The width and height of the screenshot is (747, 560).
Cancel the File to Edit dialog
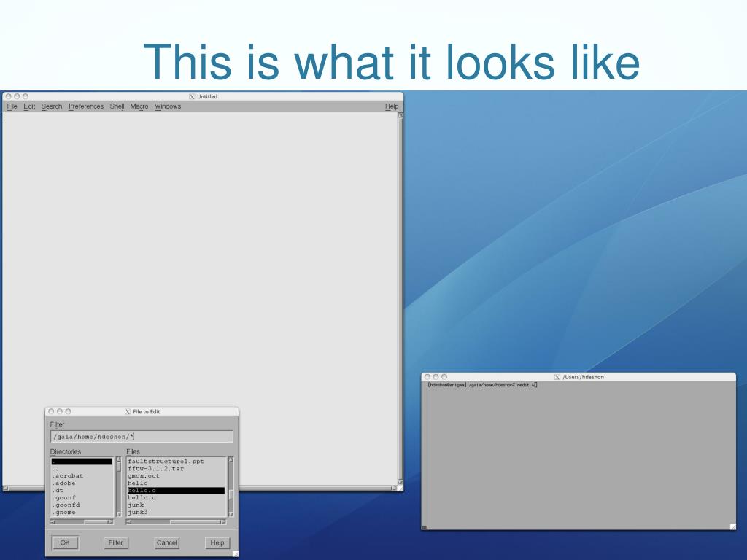click(167, 542)
